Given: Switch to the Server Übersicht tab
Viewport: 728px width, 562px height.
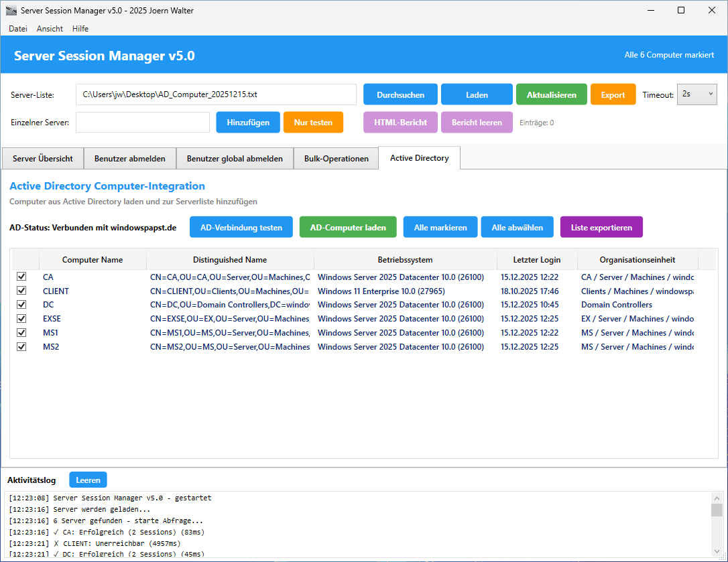Looking at the screenshot, I should coord(43,159).
